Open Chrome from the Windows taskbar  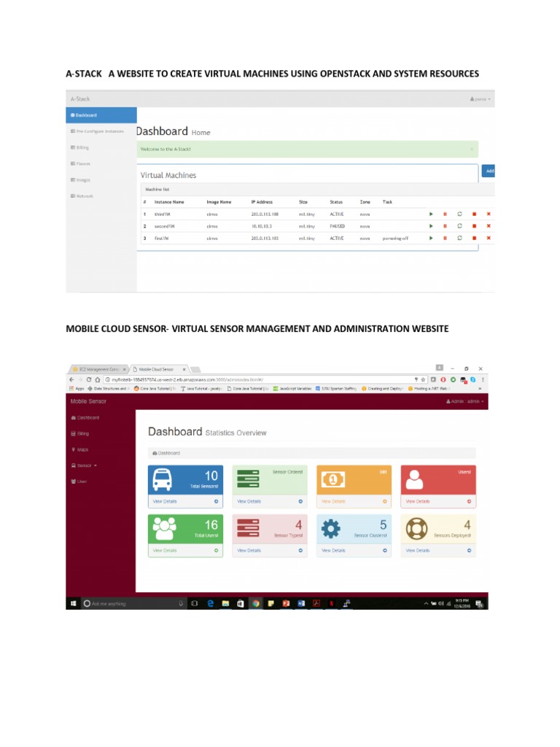(256, 603)
